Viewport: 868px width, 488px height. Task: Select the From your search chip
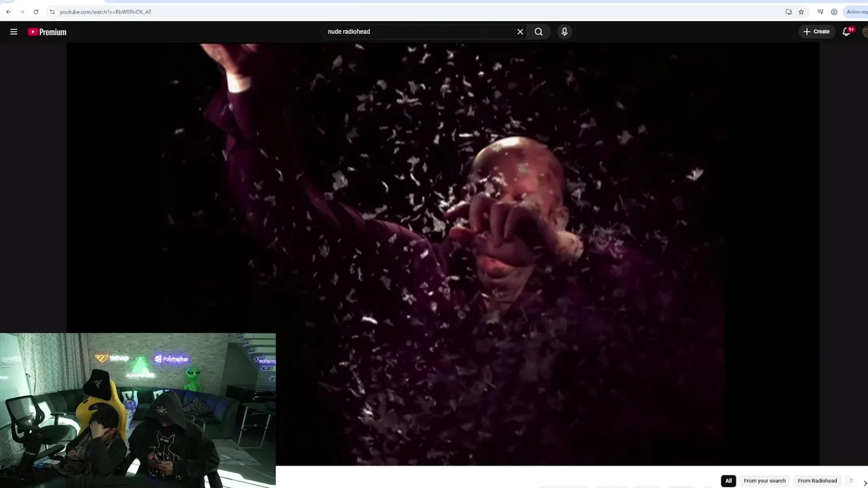[764, 481]
